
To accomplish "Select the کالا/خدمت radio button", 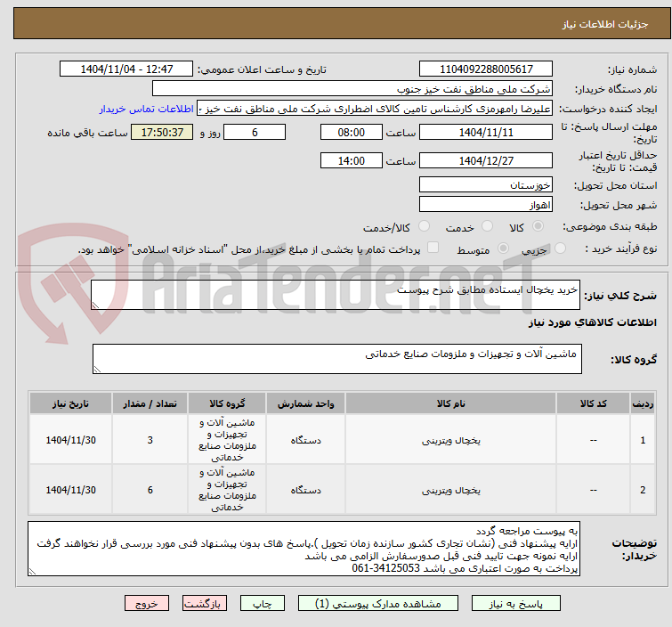I will click(424, 225).
